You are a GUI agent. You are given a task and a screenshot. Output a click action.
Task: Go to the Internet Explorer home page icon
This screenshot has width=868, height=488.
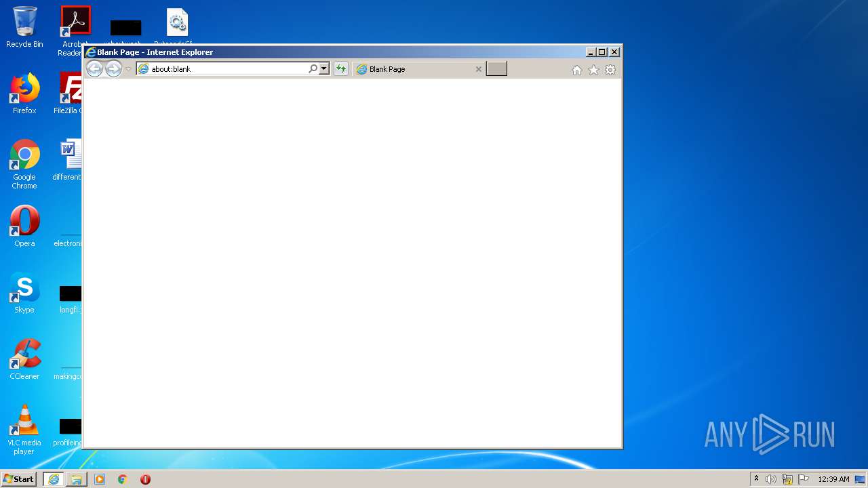tap(577, 70)
